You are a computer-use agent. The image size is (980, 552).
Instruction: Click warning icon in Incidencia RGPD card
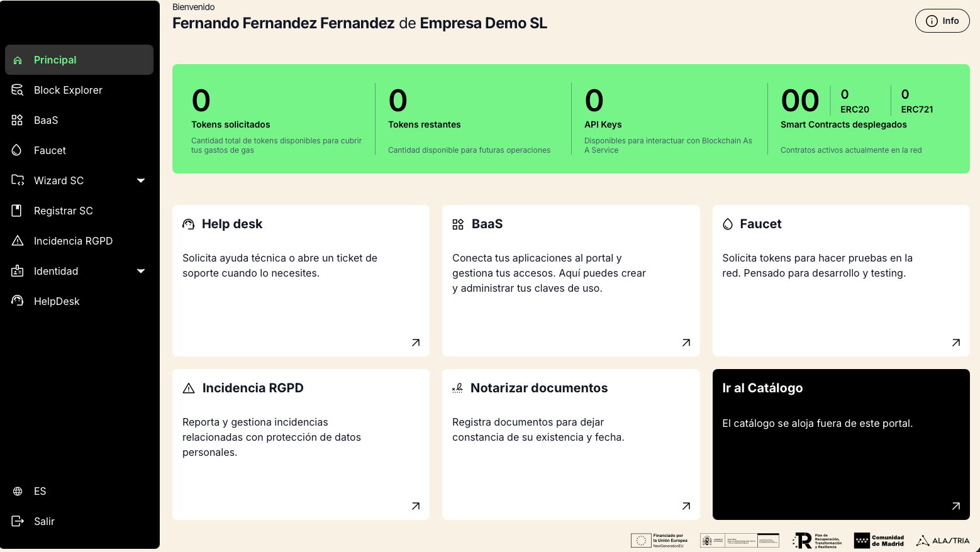pyautogui.click(x=189, y=389)
